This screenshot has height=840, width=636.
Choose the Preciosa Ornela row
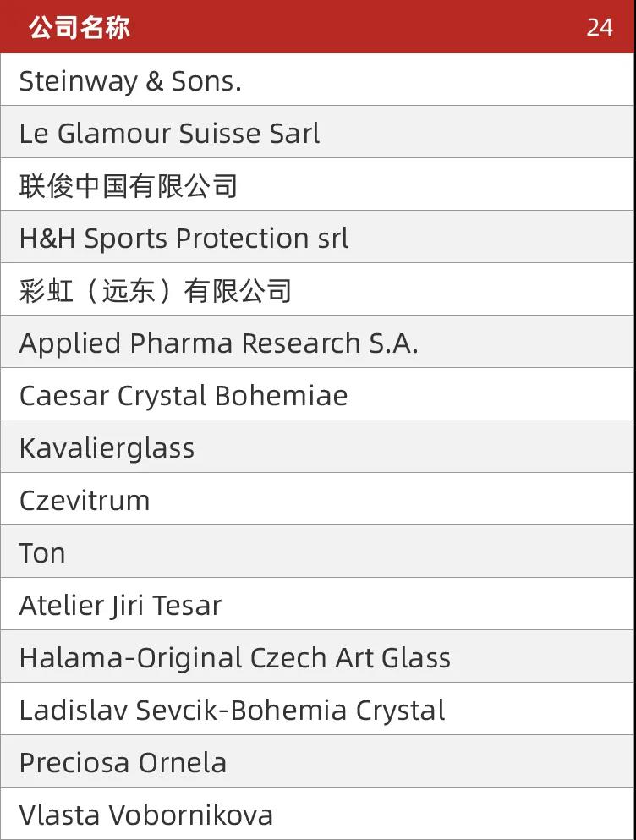318,762
